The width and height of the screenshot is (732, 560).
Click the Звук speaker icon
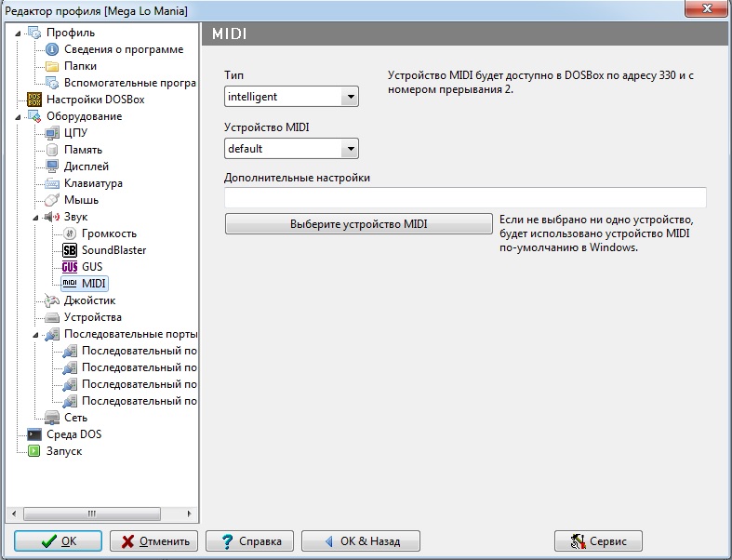tap(52, 217)
